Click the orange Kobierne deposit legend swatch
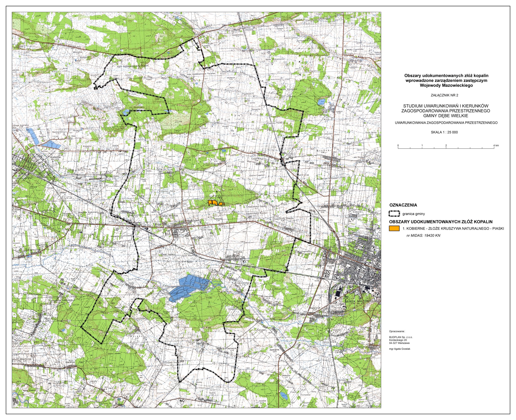 [394, 228]
